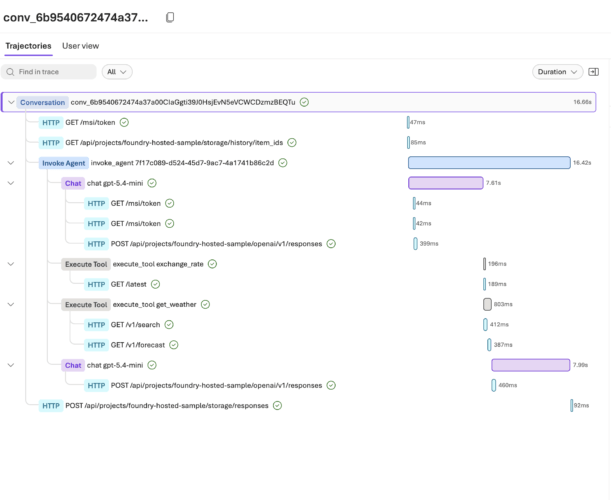Toggle the side panel icon beside Duration
The height and width of the screenshot is (500, 611).
click(x=593, y=72)
